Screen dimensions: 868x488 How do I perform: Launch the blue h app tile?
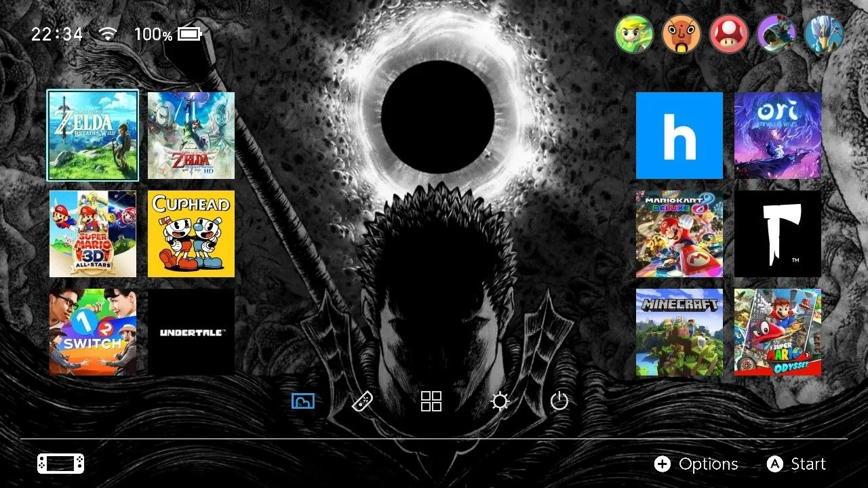pyautogui.click(x=679, y=136)
